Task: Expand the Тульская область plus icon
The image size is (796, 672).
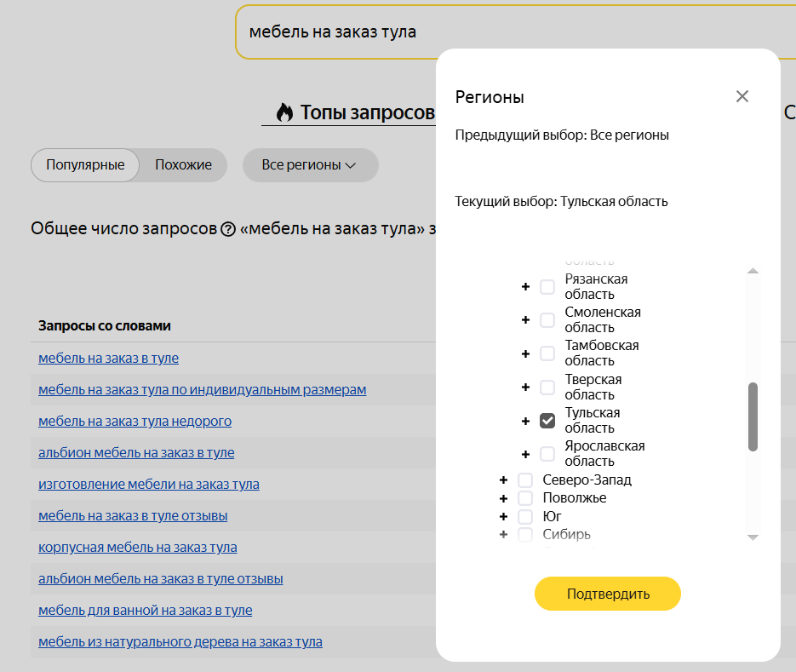Action: 525,421
